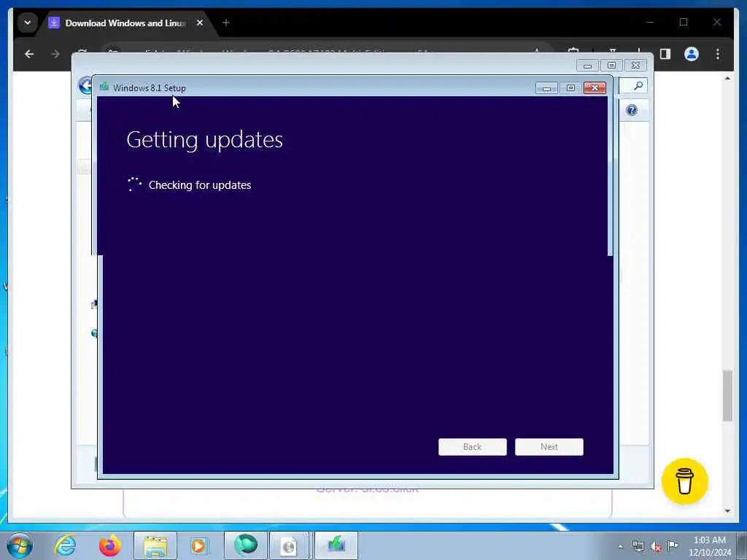Close the Download Windows and Linux tab

coord(200,23)
